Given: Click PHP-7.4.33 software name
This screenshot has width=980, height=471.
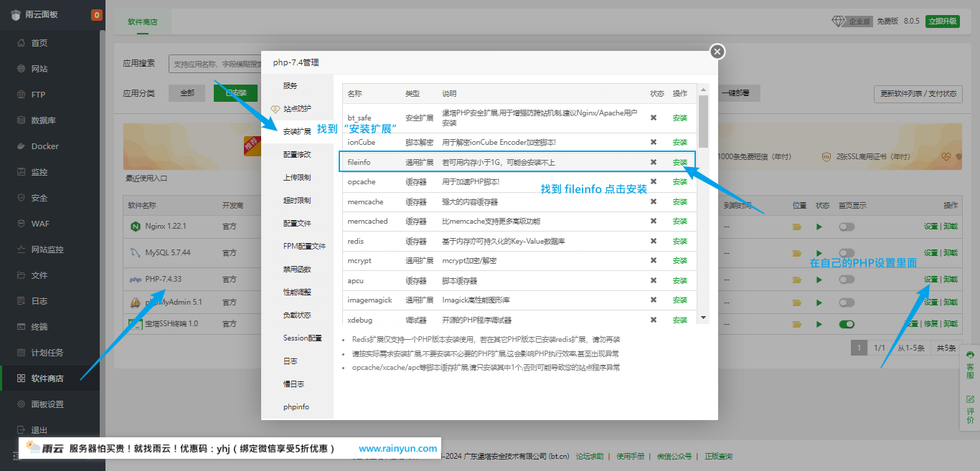Looking at the screenshot, I should coord(163,279).
